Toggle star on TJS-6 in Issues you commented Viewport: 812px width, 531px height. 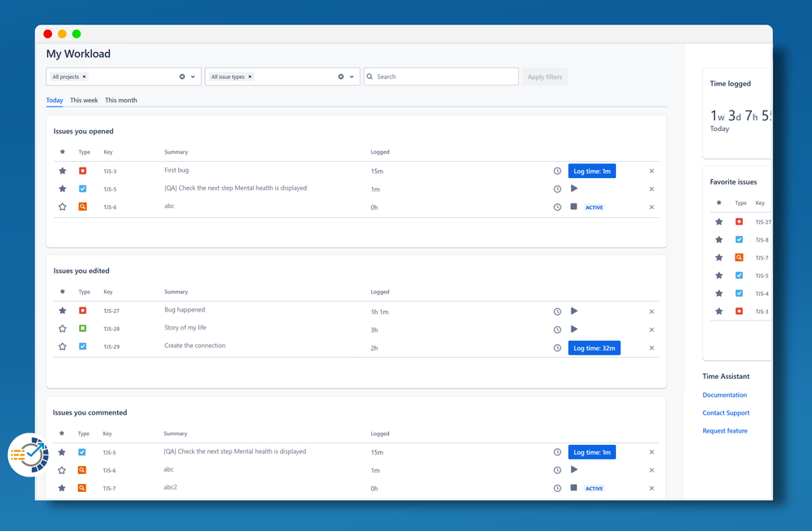pyautogui.click(x=62, y=471)
